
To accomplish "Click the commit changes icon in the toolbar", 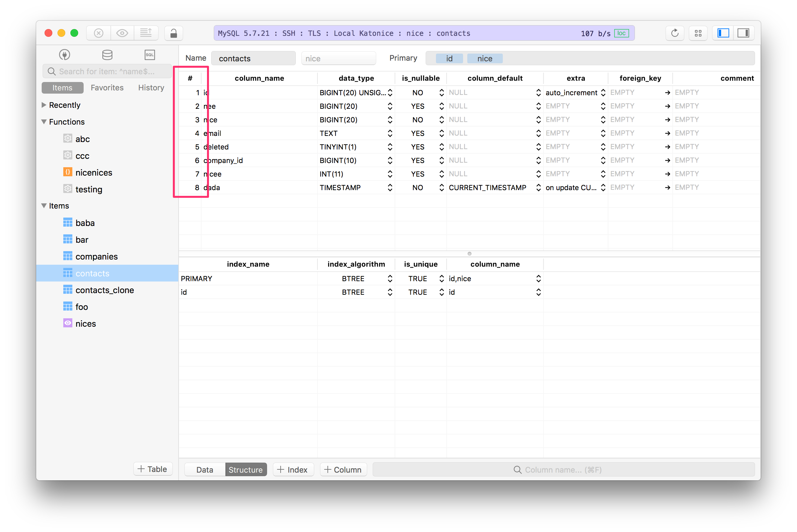I will coord(146,33).
